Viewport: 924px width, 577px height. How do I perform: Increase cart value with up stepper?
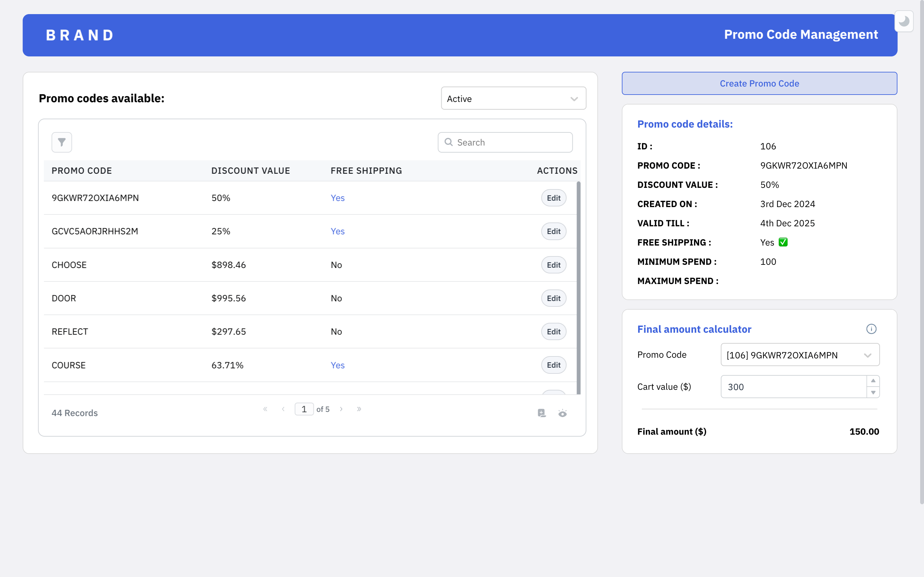(x=873, y=381)
